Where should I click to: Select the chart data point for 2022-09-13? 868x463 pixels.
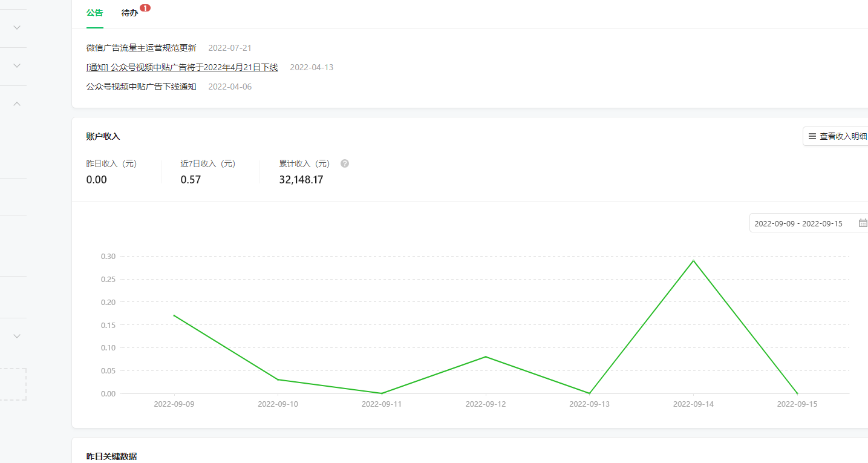click(x=589, y=393)
